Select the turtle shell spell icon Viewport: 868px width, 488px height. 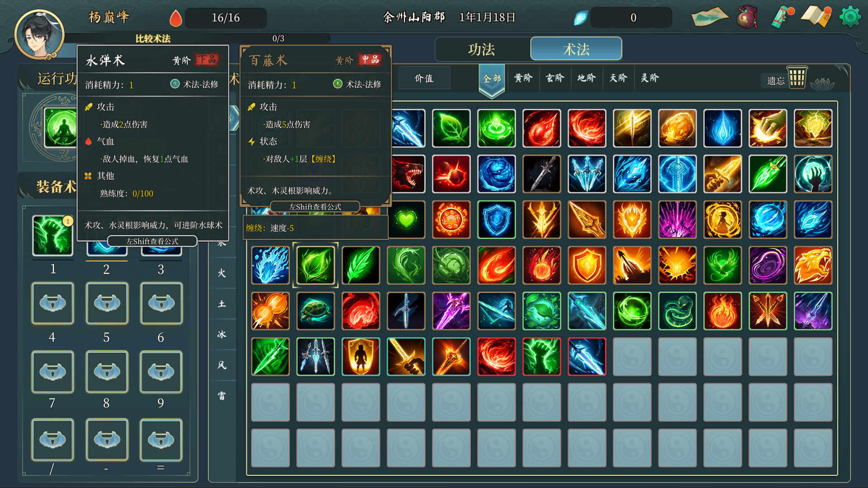[x=316, y=311]
